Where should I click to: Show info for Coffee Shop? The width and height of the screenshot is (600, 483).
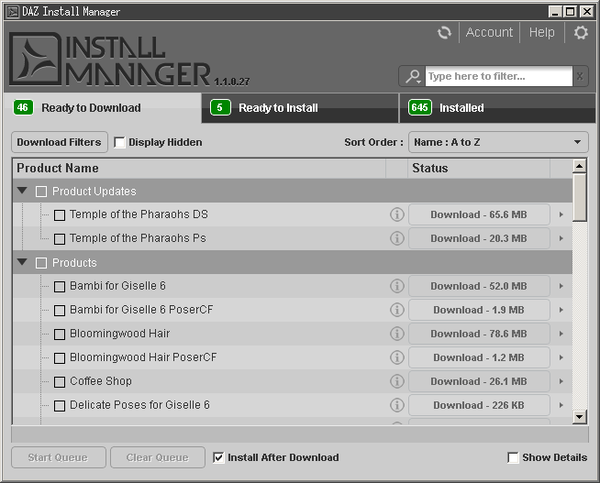(397, 381)
